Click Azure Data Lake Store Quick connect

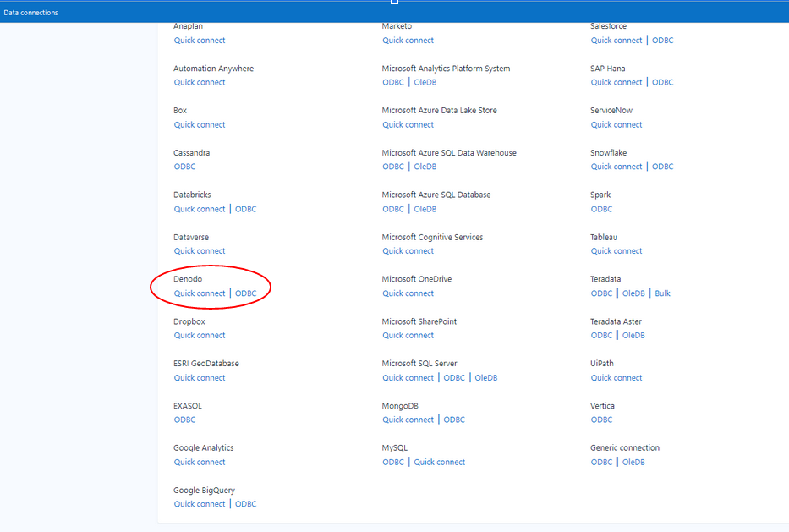[x=408, y=124]
